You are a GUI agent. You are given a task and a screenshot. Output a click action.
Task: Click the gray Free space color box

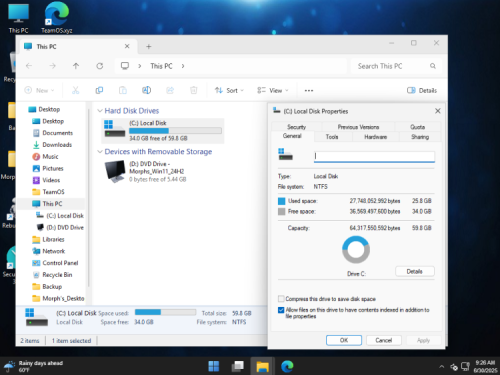(x=282, y=211)
